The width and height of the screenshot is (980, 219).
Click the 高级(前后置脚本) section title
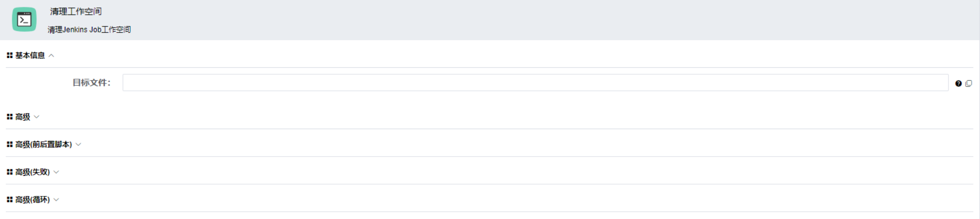(x=43, y=144)
